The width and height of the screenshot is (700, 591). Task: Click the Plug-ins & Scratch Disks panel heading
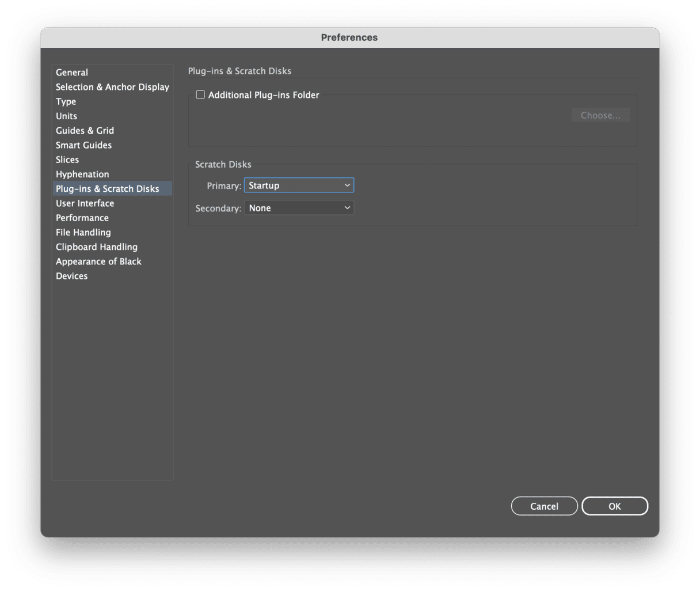(239, 71)
